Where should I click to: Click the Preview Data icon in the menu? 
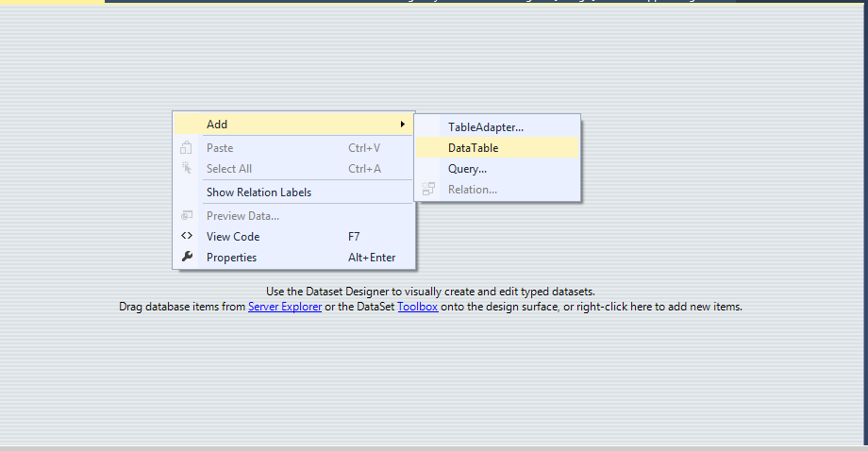click(x=187, y=216)
